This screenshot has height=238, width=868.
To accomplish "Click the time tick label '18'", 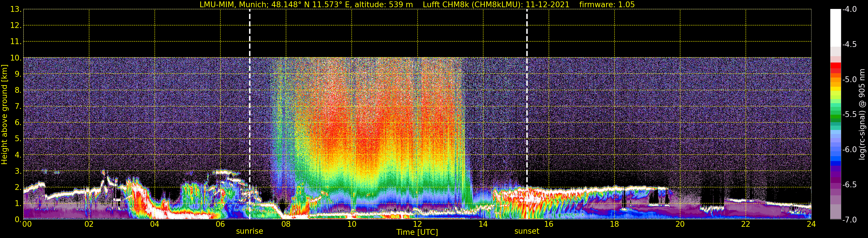I will click(x=614, y=224).
